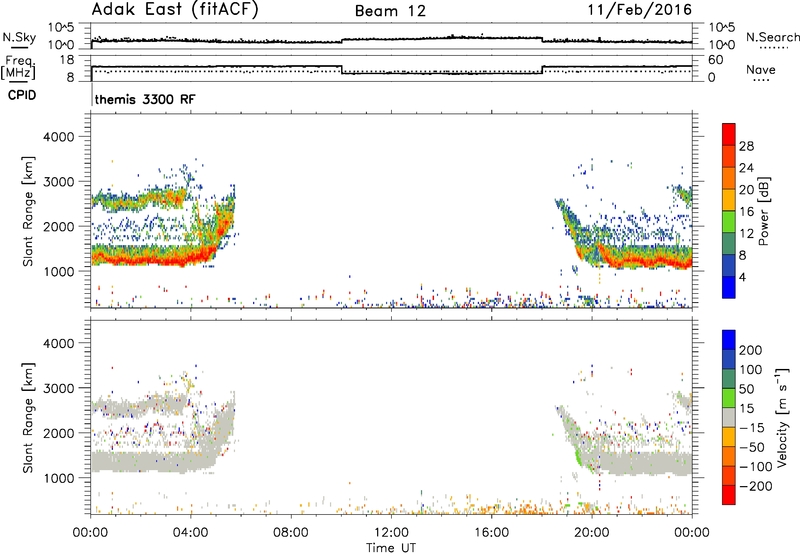Image resolution: width=800 pixels, height=554 pixels.
Task: Click the "-15" velocity color bar label
Action: pyautogui.click(x=752, y=428)
